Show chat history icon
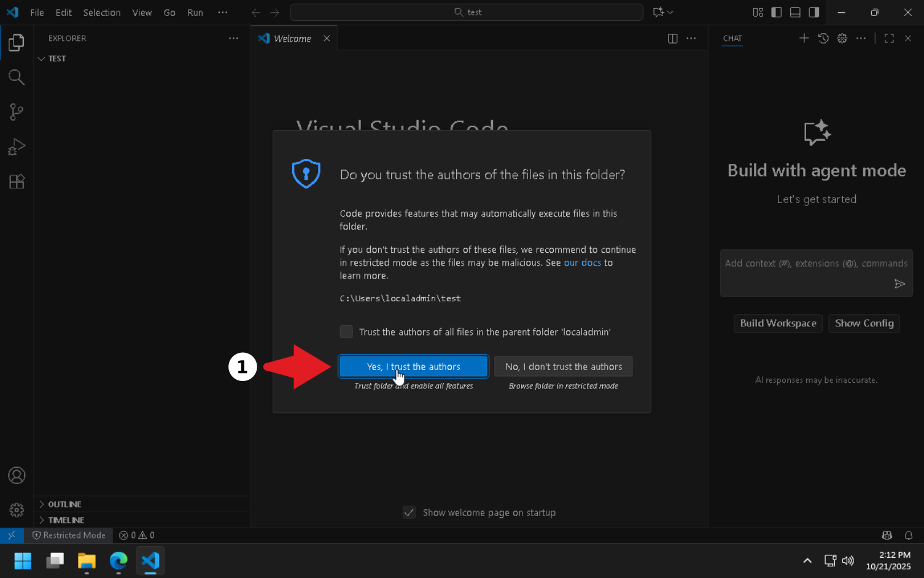 pos(823,38)
